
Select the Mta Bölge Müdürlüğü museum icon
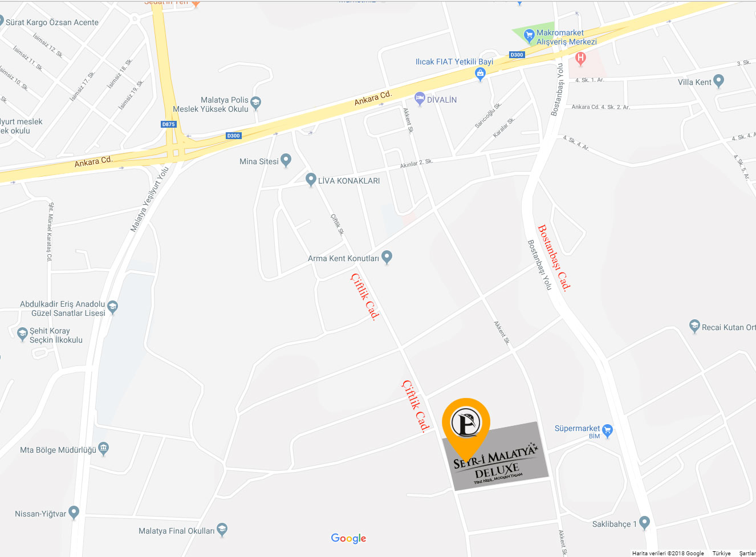[x=103, y=449]
